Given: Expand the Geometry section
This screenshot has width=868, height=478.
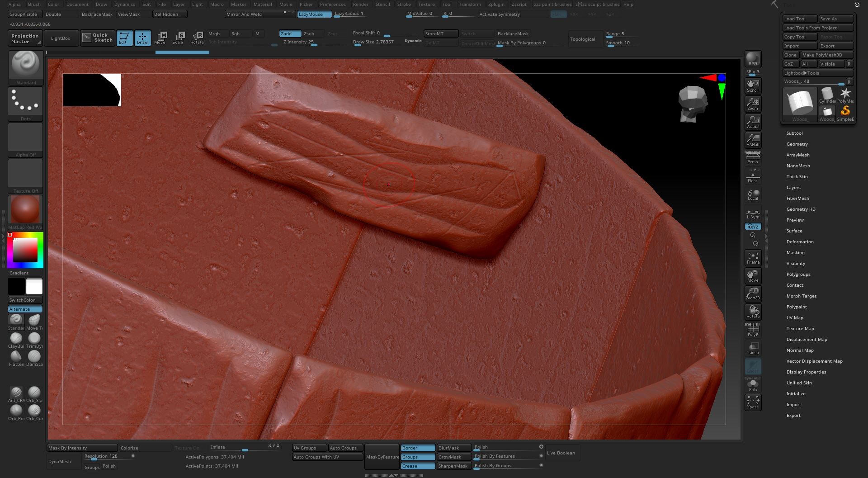Looking at the screenshot, I should (x=797, y=144).
